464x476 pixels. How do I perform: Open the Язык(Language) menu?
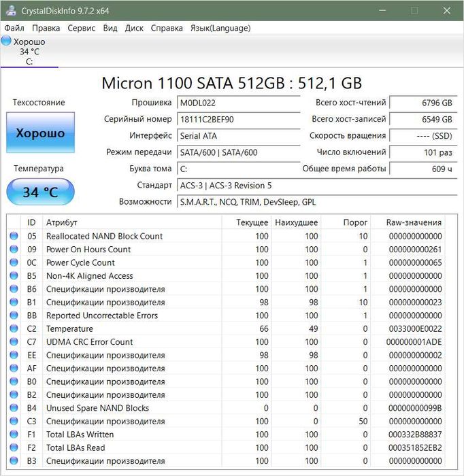tap(220, 29)
